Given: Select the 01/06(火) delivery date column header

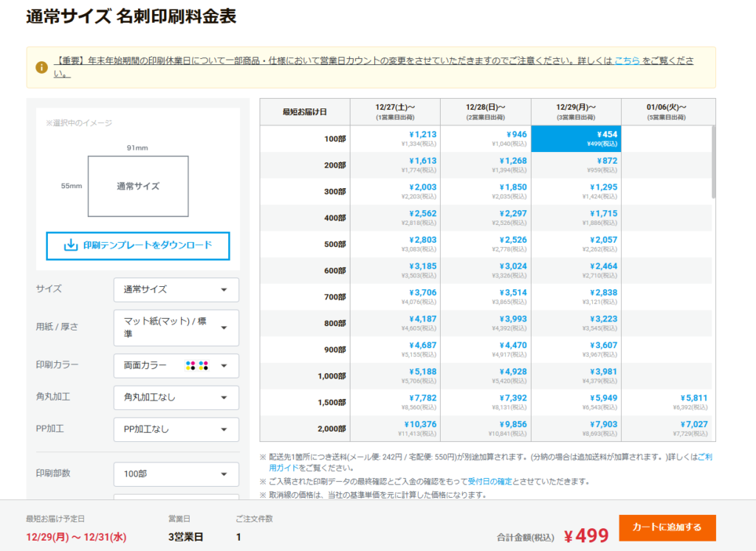Looking at the screenshot, I should point(667,111).
